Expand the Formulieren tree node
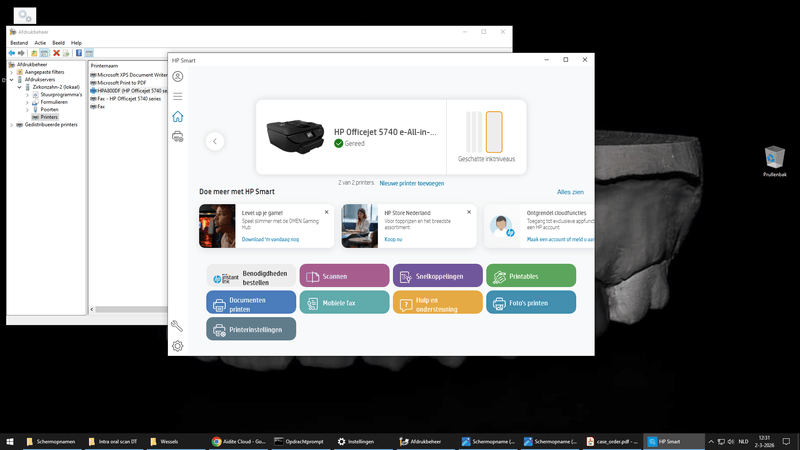This screenshot has height=450, width=800. click(27, 102)
